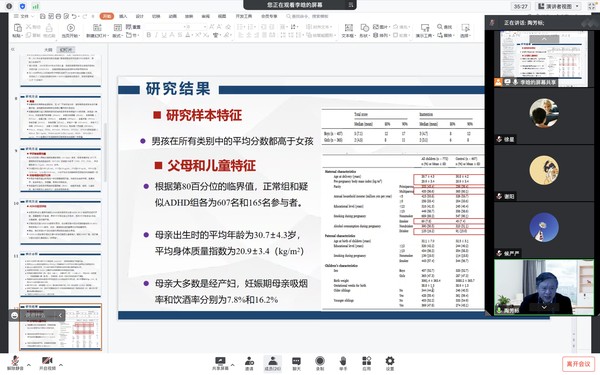Click the slide title 研究结果
This screenshot has height=375, width=600.
[178, 89]
